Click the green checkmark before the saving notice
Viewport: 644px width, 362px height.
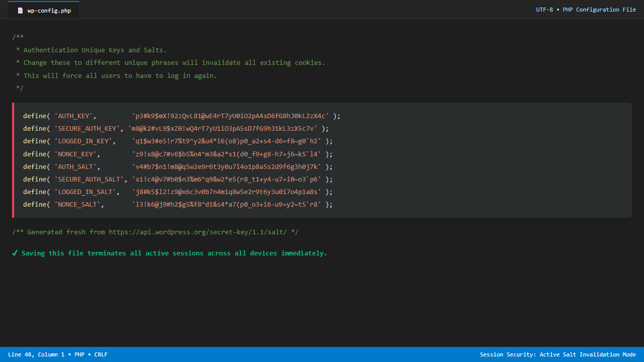15,253
